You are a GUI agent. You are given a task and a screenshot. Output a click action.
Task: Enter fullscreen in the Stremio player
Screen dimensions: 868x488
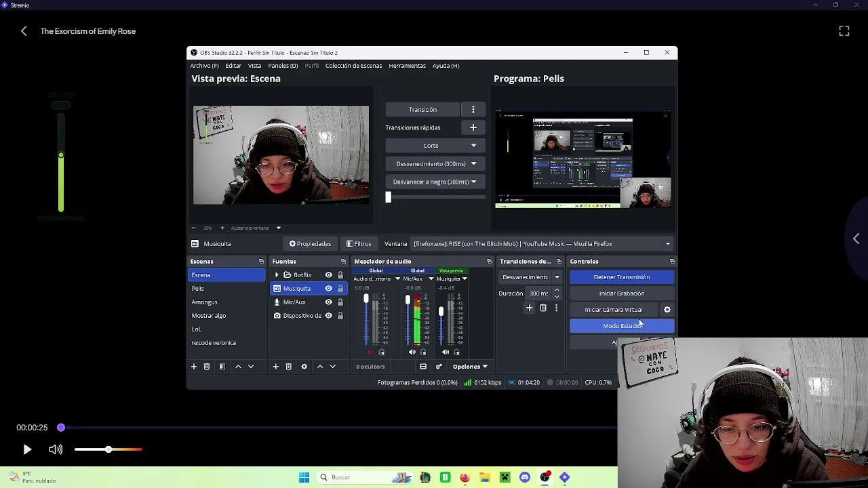[x=844, y=31]
